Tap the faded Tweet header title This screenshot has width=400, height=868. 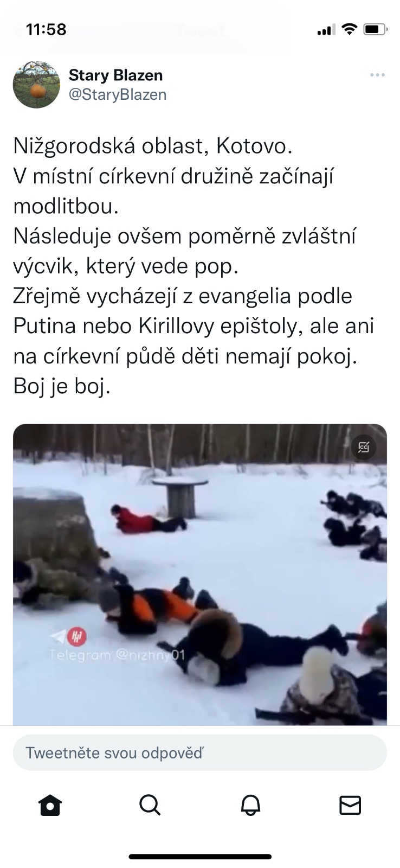[200, 30]
